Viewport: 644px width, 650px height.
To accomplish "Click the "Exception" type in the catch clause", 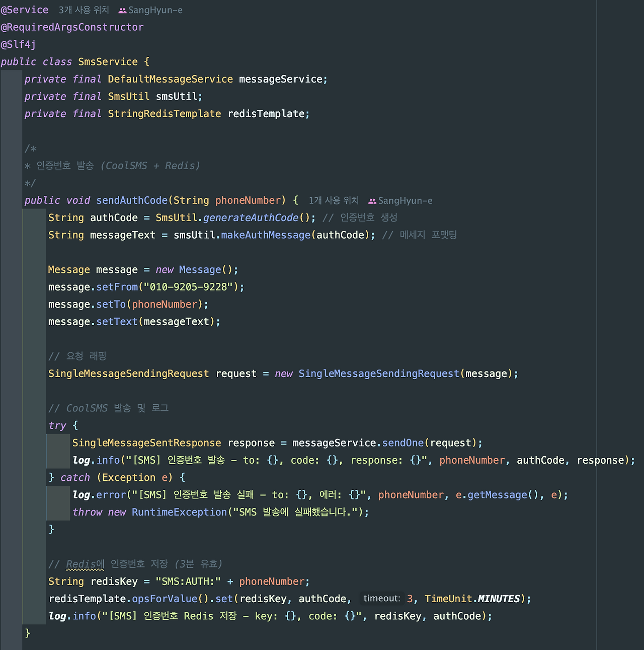I will (129, 477).
